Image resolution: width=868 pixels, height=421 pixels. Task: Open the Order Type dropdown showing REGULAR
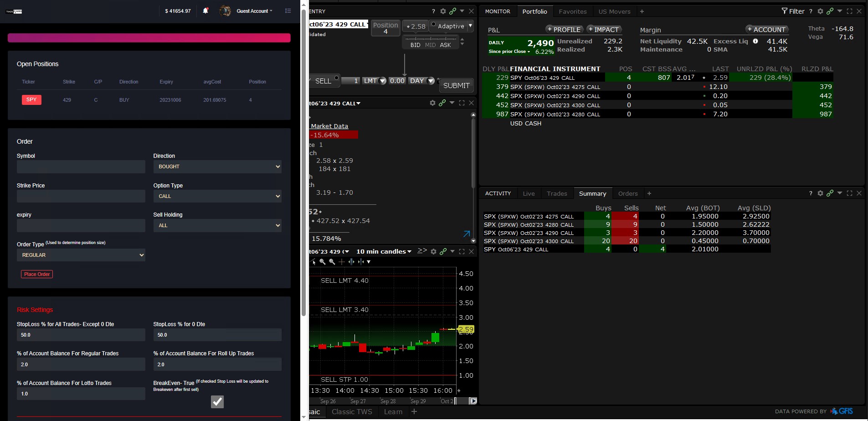(81, 255)
